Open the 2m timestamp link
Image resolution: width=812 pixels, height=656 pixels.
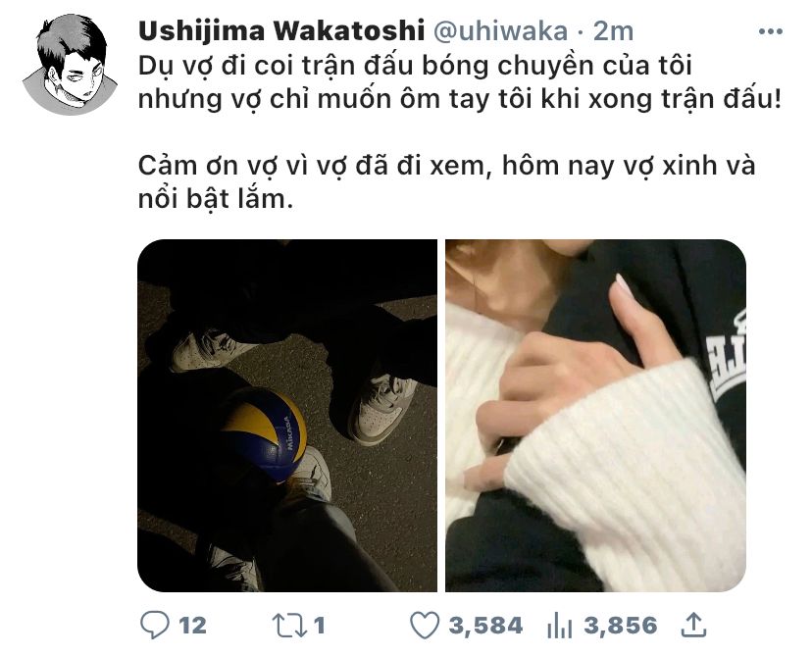click(x=613, y=31)
